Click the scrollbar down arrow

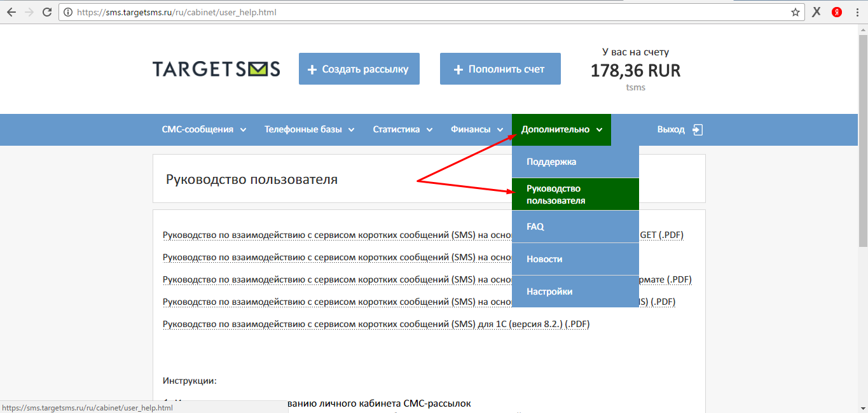(x=862, y=408)
